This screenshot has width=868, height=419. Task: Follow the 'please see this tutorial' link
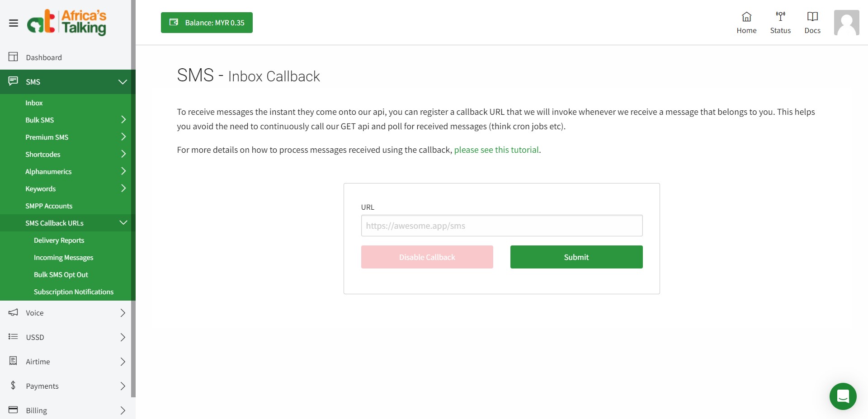(x=496, y=150)
